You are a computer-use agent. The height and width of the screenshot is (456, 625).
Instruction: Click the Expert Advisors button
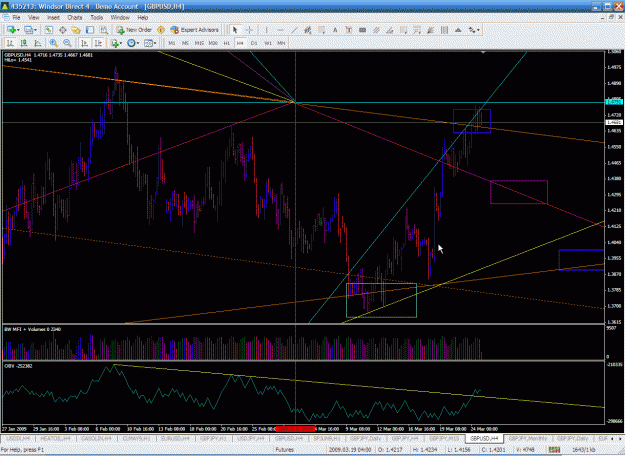click(195, 30)
